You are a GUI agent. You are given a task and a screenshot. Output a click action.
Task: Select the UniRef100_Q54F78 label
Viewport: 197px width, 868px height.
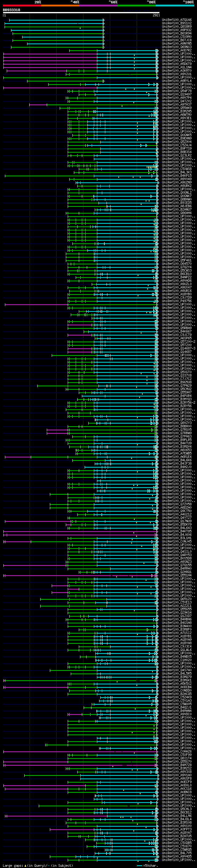177,91
